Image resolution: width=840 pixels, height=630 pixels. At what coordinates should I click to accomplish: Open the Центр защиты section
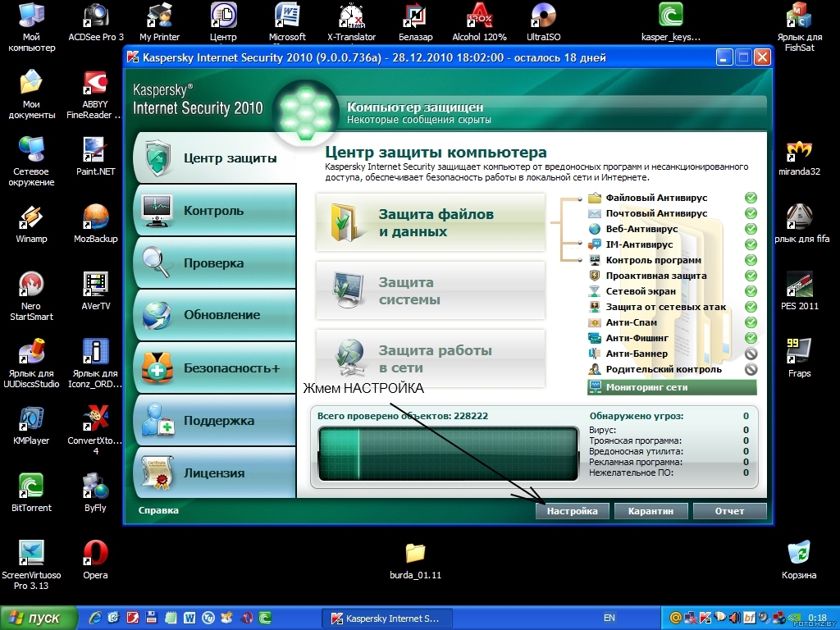tap(214, 158)
